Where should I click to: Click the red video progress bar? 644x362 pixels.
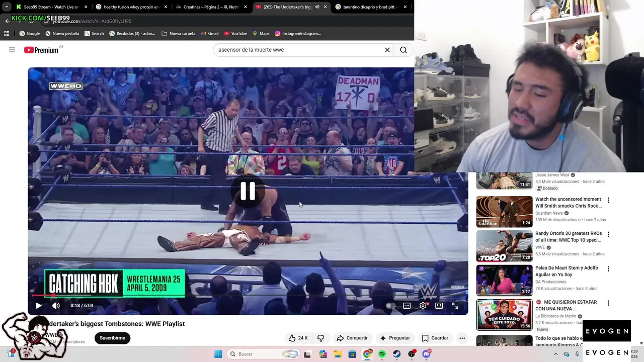click(x=248, y=295)
